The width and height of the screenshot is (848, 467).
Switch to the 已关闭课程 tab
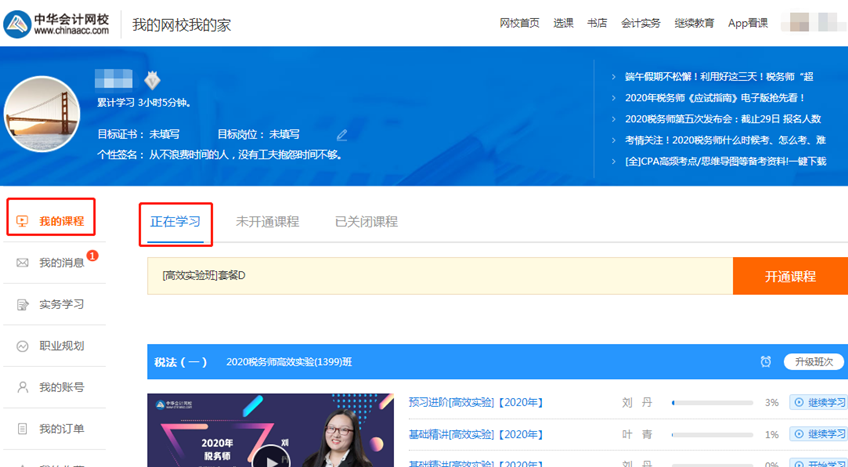tap(366, 222)
